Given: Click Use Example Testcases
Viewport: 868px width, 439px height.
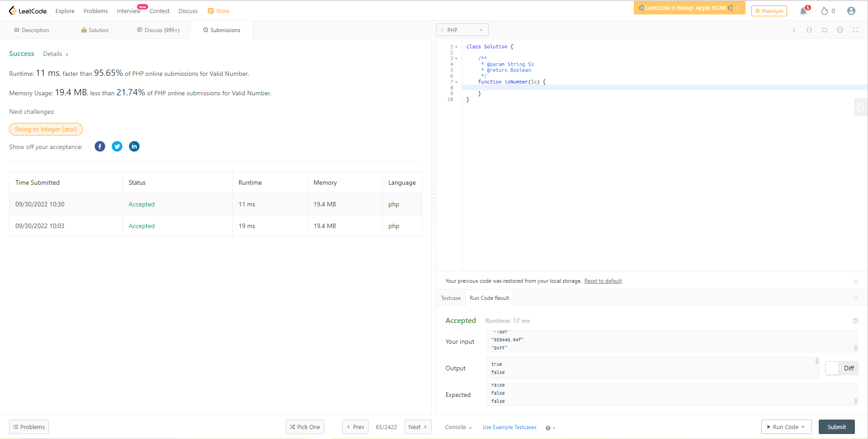Looking at the screenshot, I should (x=509, y=427).
